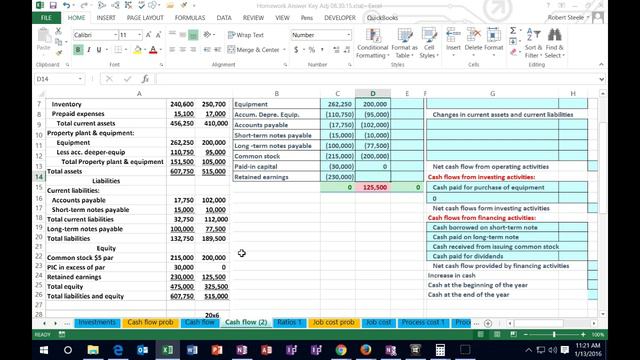
Task: Click the Undo arrow icon
Action: point(67,5)
